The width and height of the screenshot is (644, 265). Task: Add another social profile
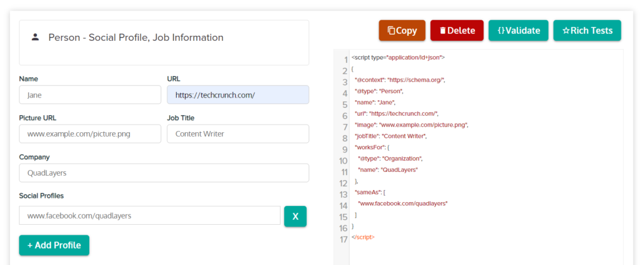coord(54,245)
